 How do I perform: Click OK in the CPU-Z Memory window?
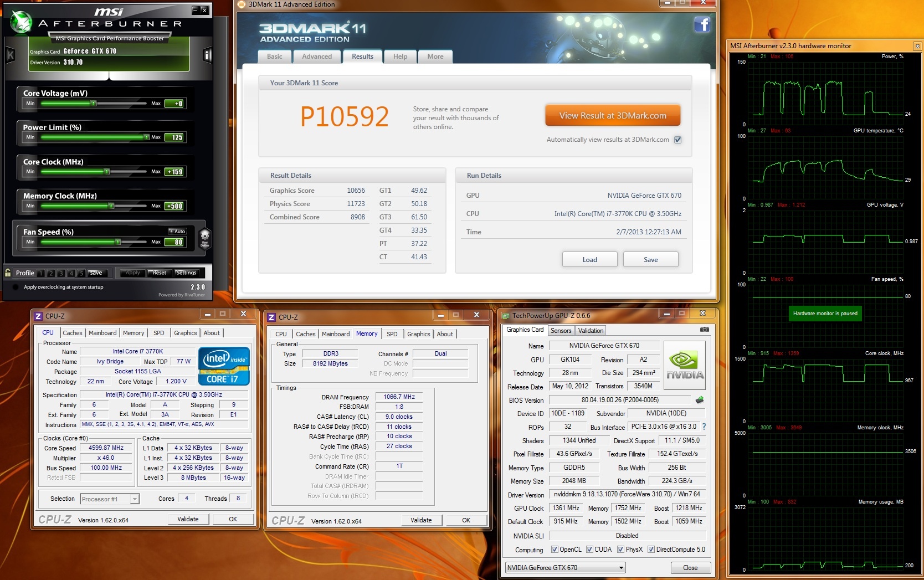click(x=466, y=520)
